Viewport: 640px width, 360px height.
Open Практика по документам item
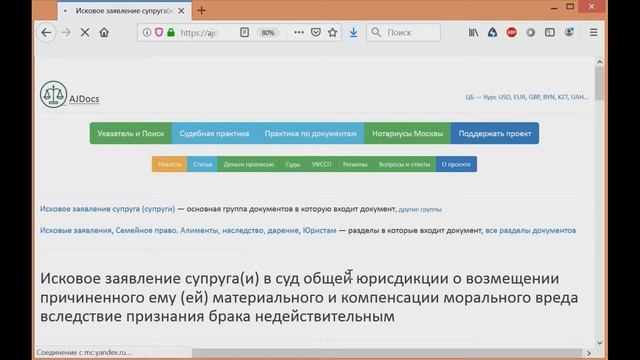pos(311,133)
